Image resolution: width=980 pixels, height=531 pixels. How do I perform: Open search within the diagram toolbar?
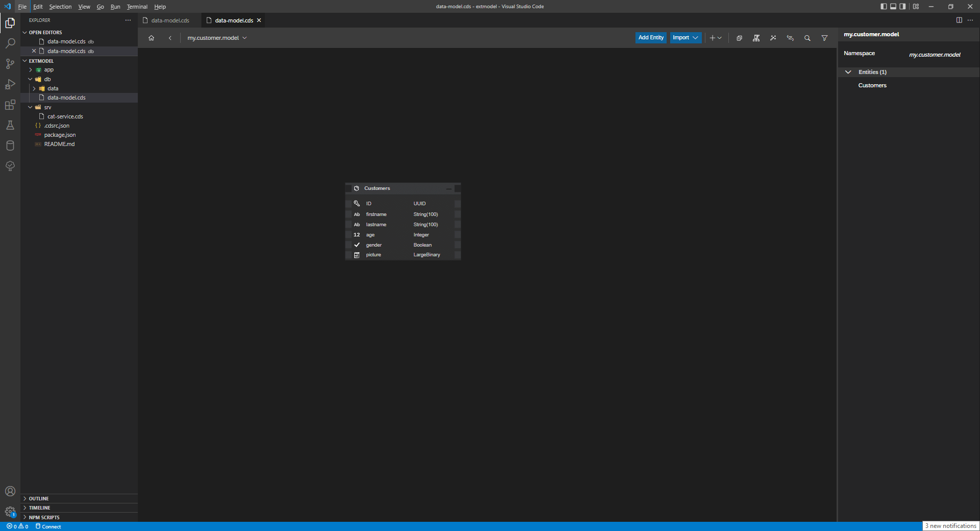807,38
